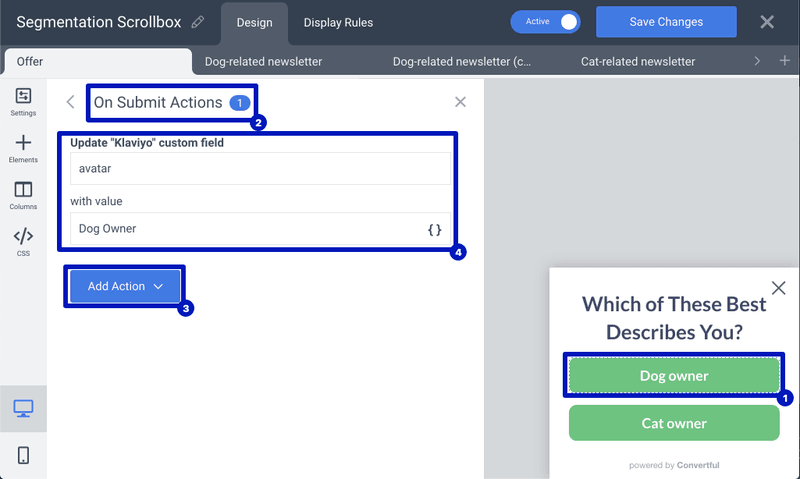Click the Dog Owner value input

260,229
